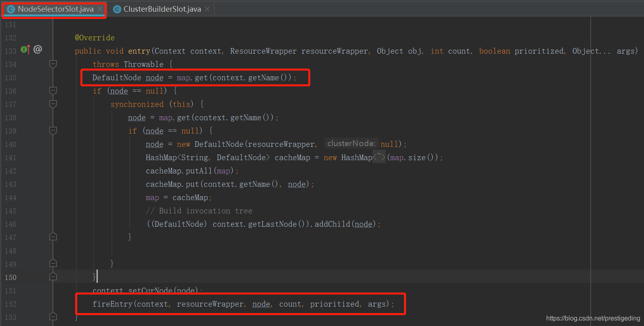Click the @Override annotation
This screenshot has height=326, width=644.
95,38
